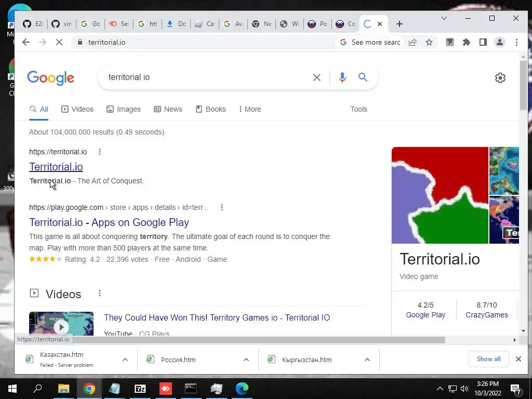The height and width of the screenshot is (399, 532).
Task: Click the horizontal page scrollbar
Action: click(259, 340)
